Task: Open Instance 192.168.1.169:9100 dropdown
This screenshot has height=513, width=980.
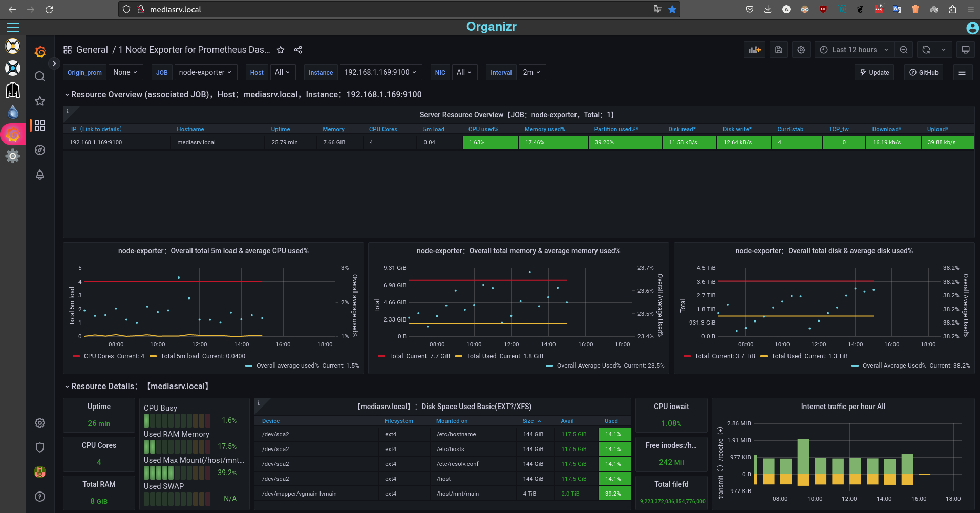Action: point(380,72)
